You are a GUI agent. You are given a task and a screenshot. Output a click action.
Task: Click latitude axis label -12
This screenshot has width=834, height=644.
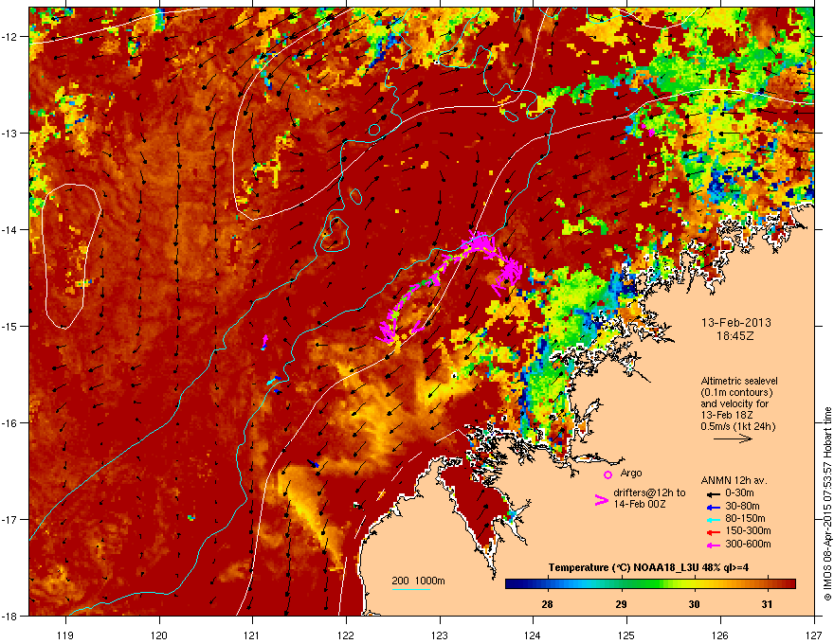[9, 37]
